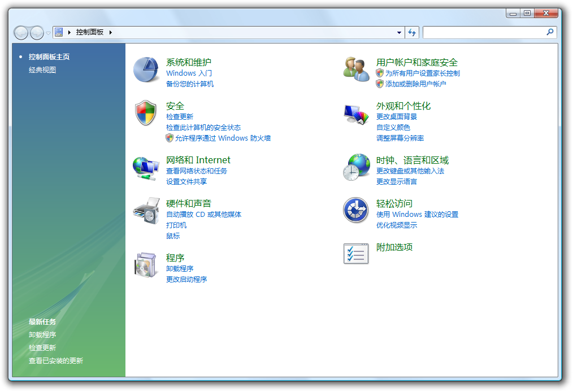Screen dimensions: 573x392
Task: Open 网络和 Internet category heading
Action: 198,160
